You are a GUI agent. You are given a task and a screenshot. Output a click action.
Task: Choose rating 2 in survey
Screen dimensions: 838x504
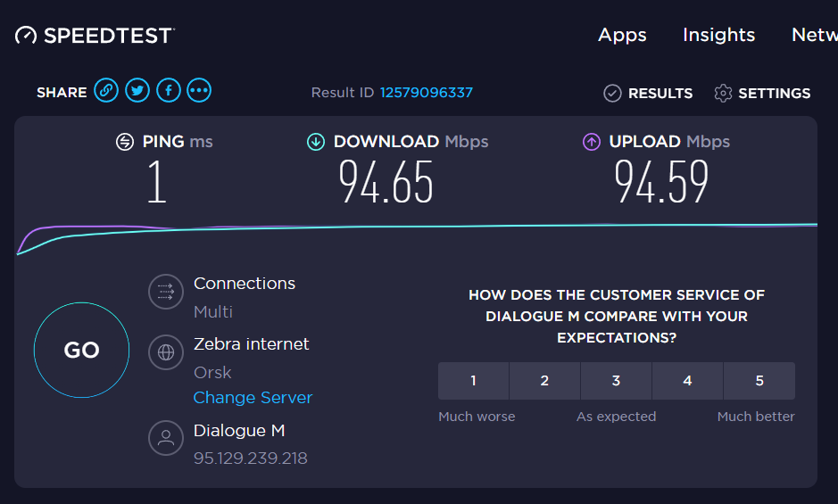click(544, 381)
